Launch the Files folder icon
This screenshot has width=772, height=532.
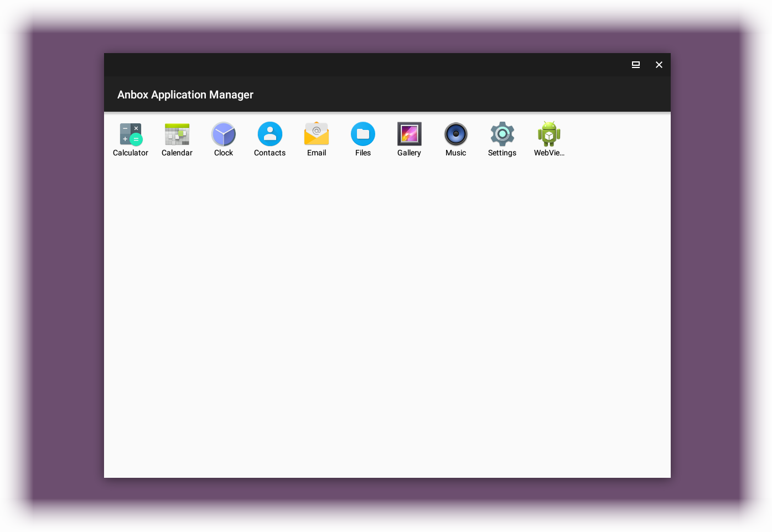(x=363, y=134)
